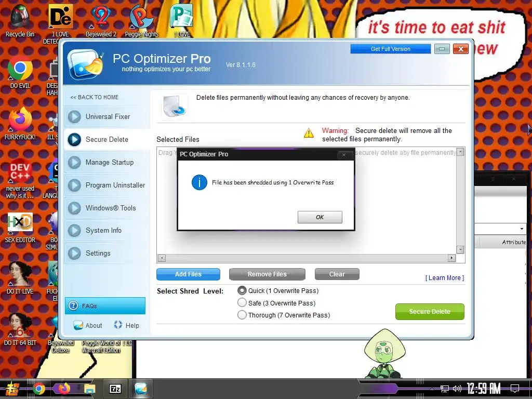Click the secure delete disc icon
The height and width of the screenshot is (399, 532).
(x=175, y=107)
